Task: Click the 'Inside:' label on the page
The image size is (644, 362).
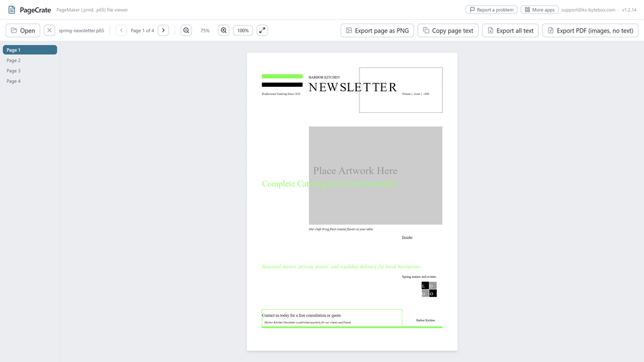Action: coord(407,238)
